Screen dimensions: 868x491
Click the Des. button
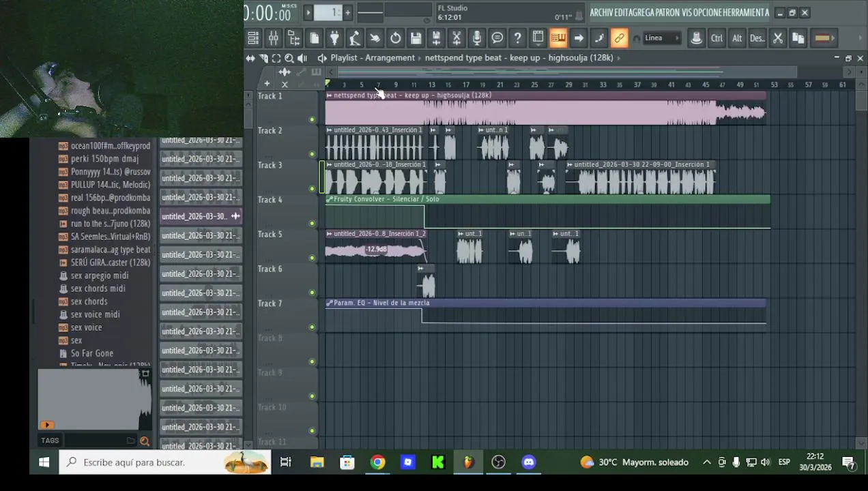click(x=757, y=38)
